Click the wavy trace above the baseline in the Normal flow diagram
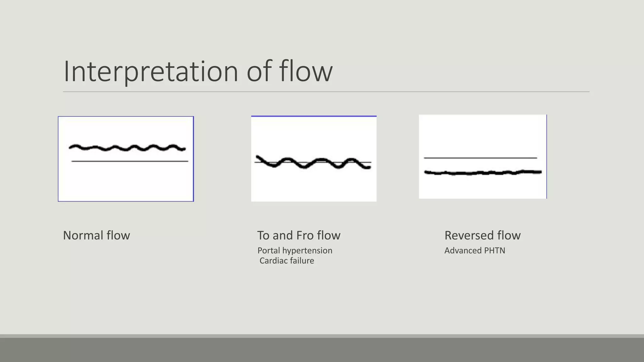This screenshot has height=362, width=644. pyautogui.click(x=127, y=148)
